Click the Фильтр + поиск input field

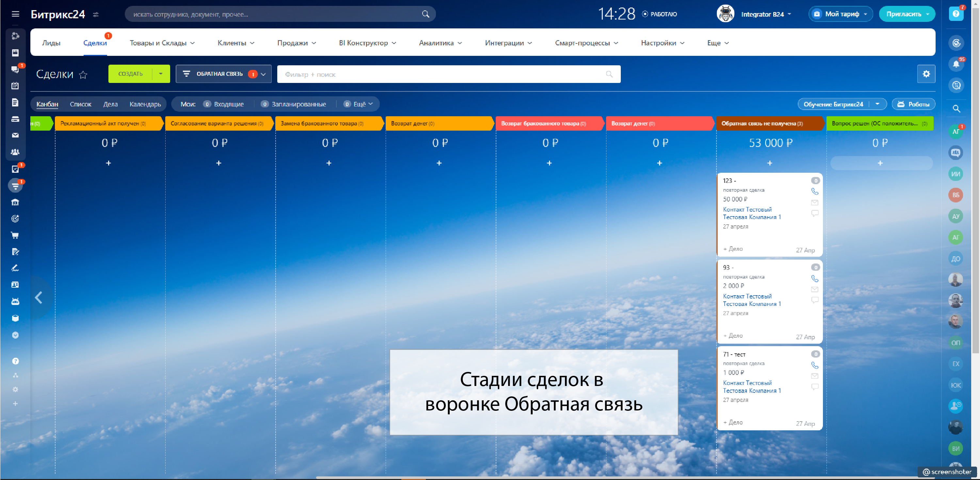[441, 74]
